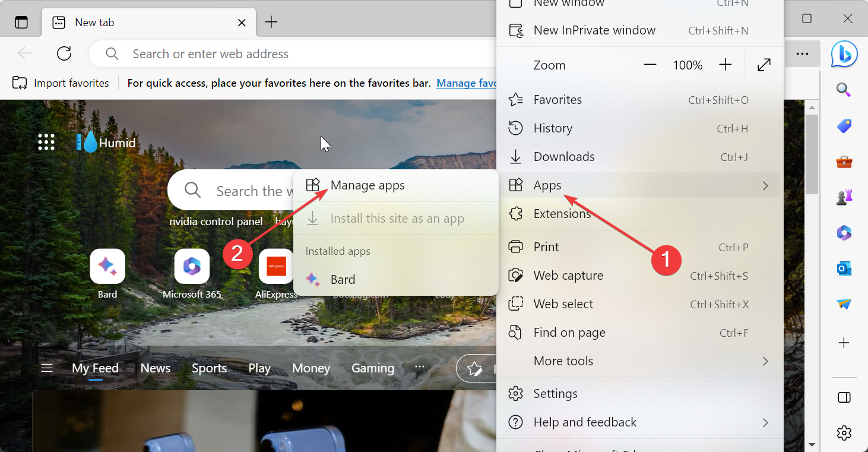Increase zoom with plus button
The height and width of the screenshot is (452, 868).
(725, 65)
